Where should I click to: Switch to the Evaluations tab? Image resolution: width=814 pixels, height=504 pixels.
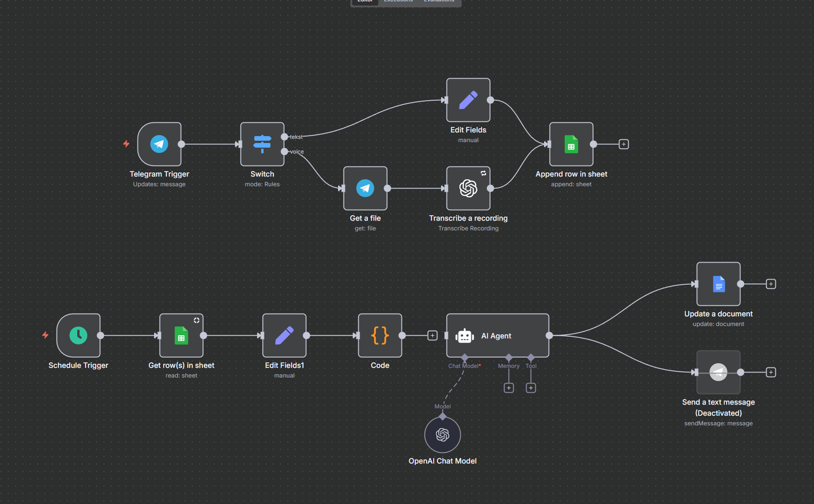[x=439, y=1]
